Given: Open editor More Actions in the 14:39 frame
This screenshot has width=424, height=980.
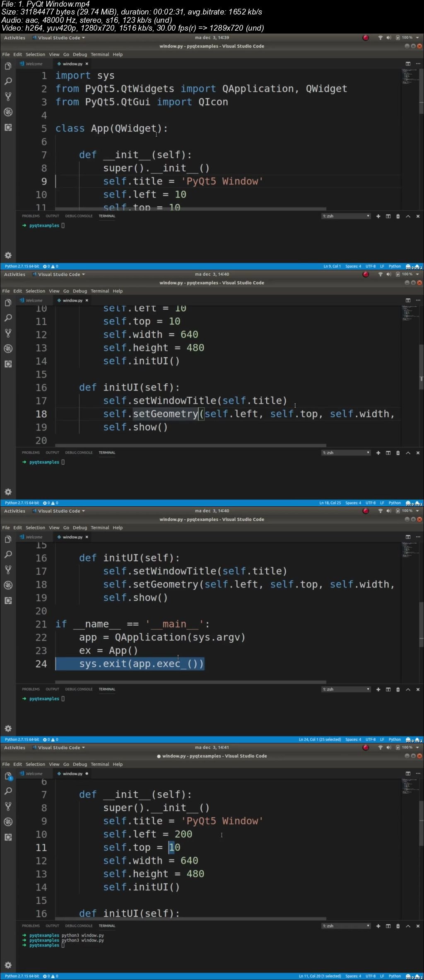Looking at the screenshot, I should (418, 64).
